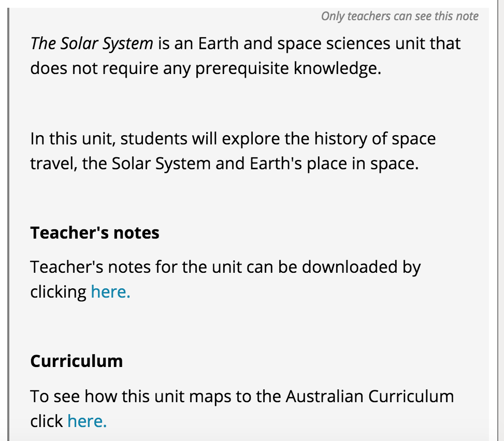Click the sentence 'Teacher's notes for the unit can'
The width and height of the screenshot is (504, 441).
tap(225, 279)
